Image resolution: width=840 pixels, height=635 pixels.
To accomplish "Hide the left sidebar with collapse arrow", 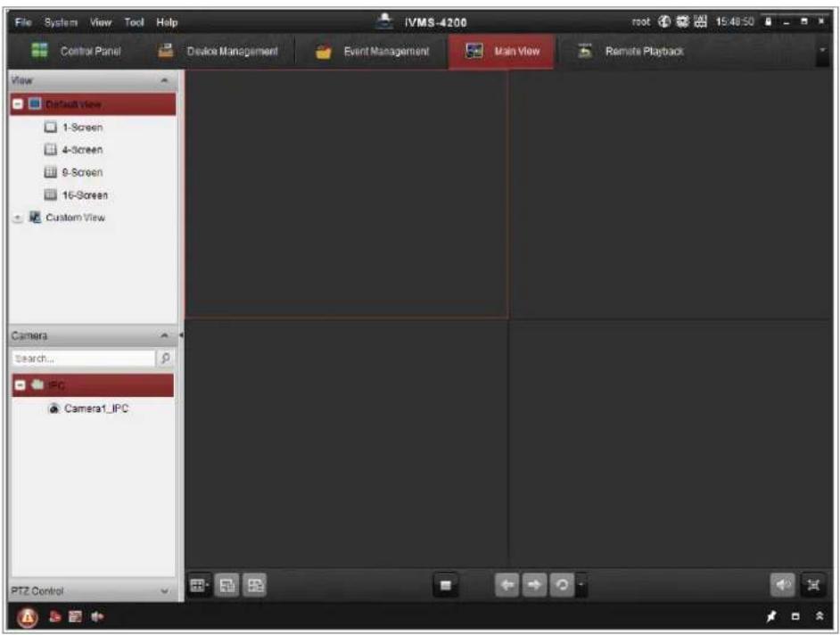I will pos(181,335).
